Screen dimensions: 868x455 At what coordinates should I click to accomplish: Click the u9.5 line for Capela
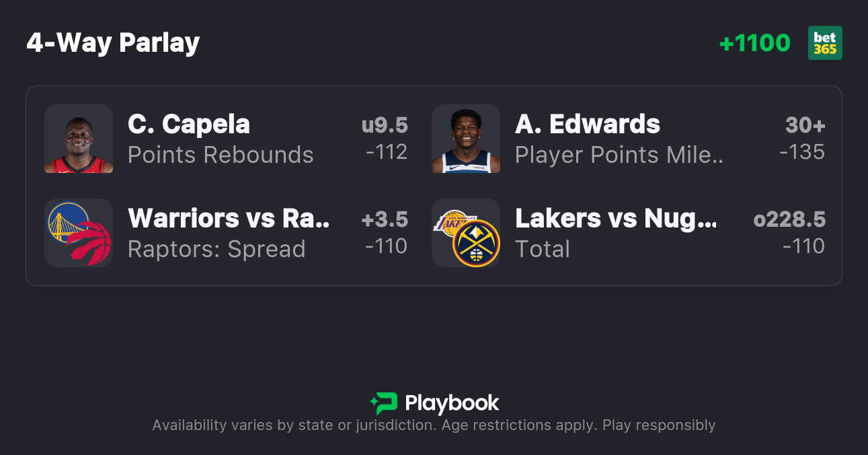coord(385,126)
